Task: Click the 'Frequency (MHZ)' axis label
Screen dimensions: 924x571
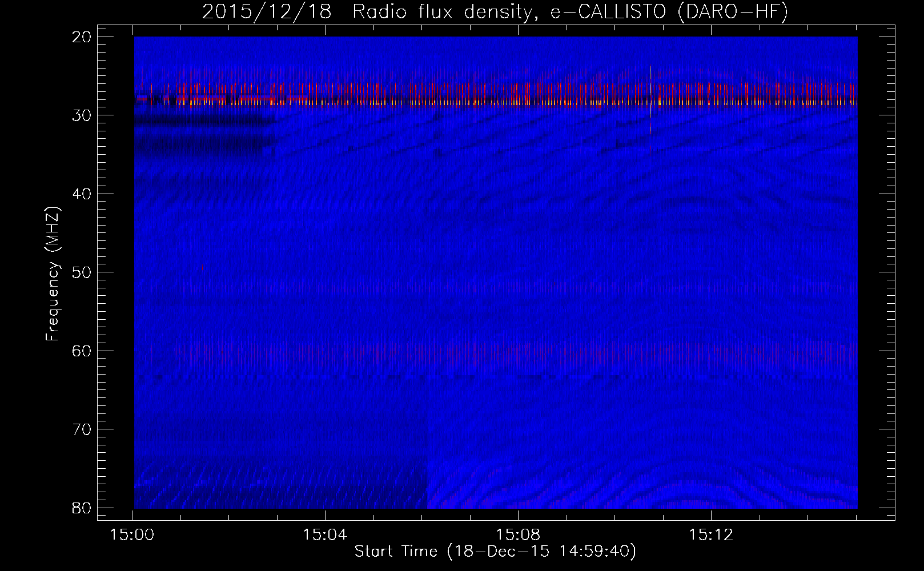Action: (53, 274)
